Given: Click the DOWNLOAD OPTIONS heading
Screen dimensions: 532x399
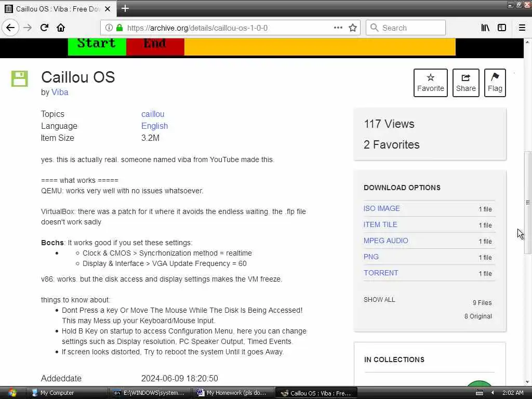Looking at the screenshot, I should tap(402, 188).
